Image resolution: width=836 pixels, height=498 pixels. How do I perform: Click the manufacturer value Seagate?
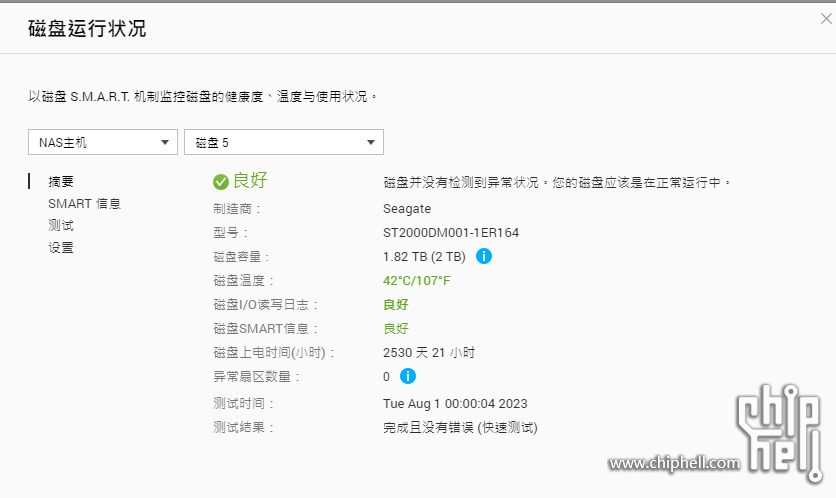click(x=407, y=209)
